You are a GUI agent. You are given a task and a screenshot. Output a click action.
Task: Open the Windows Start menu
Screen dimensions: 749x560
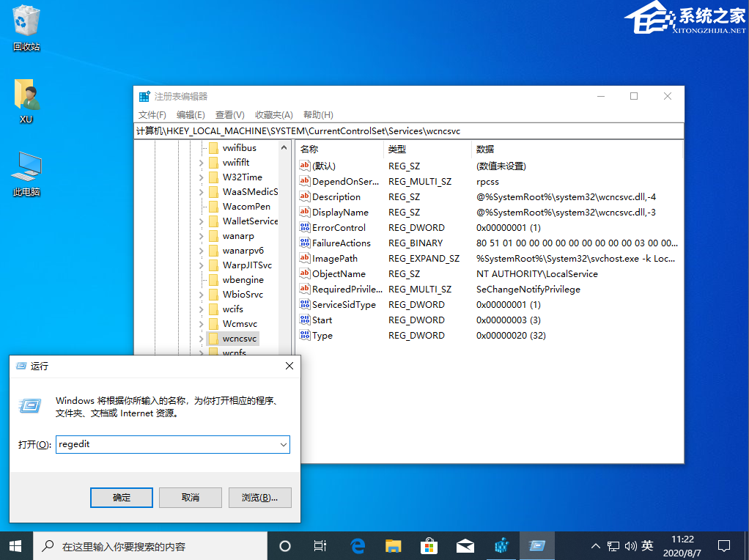[16, 546]
